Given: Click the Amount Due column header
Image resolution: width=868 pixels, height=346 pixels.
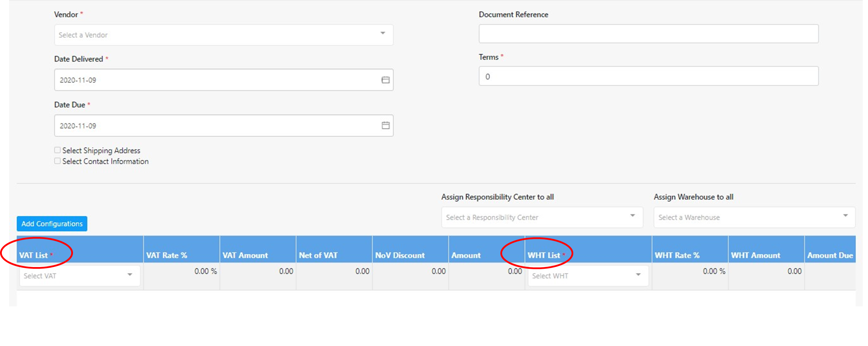Looking at the screenshot, I should [830, 255].
